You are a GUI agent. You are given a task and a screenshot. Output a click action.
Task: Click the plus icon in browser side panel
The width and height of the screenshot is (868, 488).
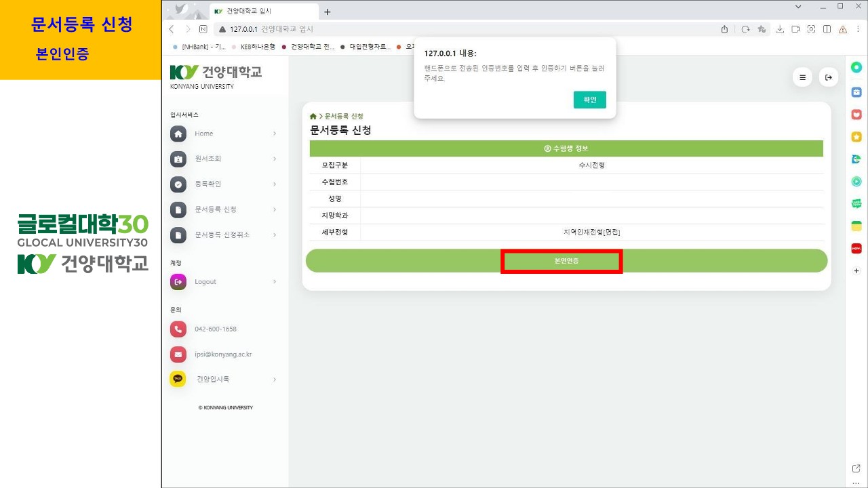point(856,270)
